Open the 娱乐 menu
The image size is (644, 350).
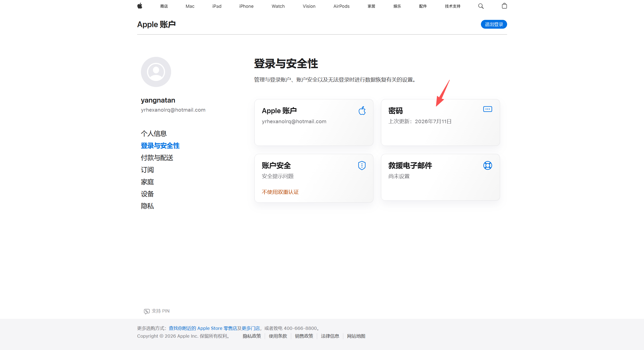point(397,6)
